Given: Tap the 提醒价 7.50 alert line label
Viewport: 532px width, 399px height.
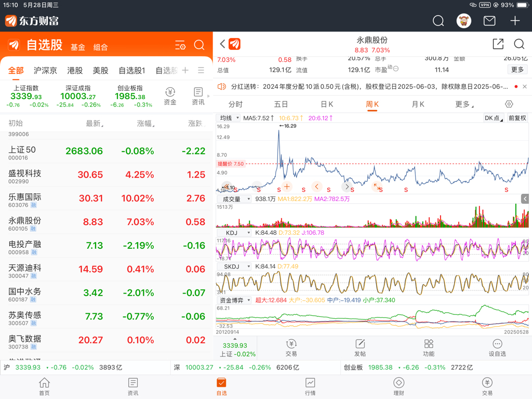Looking at the screenshot, I should click(x=231, y=164).
